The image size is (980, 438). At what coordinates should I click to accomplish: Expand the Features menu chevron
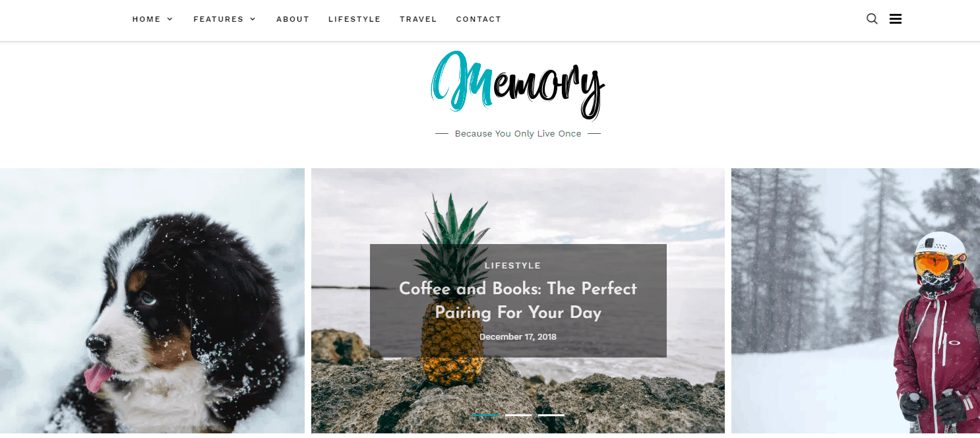253,19
